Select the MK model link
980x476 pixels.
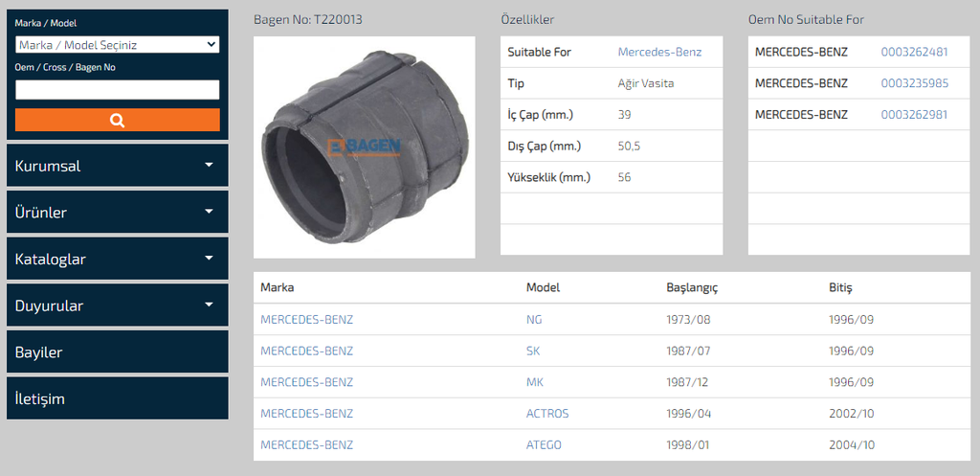(x=534, y=382)
